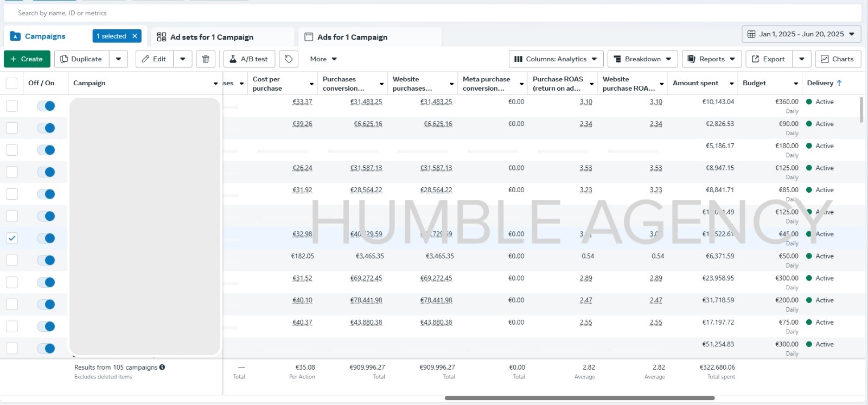Dismiss the '1 selected' filter with X
The width and height of the screenshot is (868, 405).
pos(135,36)
